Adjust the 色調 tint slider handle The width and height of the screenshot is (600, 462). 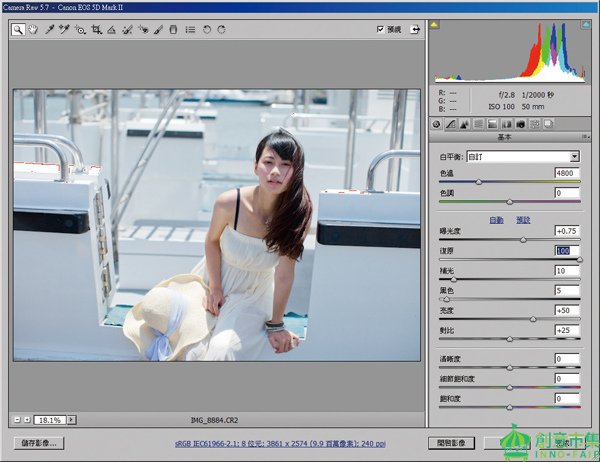click(x=510, y=202)
